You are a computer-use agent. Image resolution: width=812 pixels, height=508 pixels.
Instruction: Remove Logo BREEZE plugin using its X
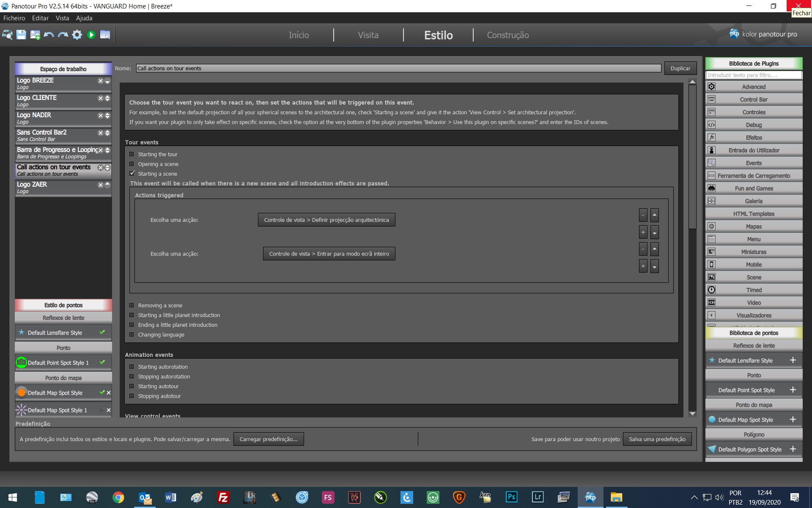[x=101, y=81]
